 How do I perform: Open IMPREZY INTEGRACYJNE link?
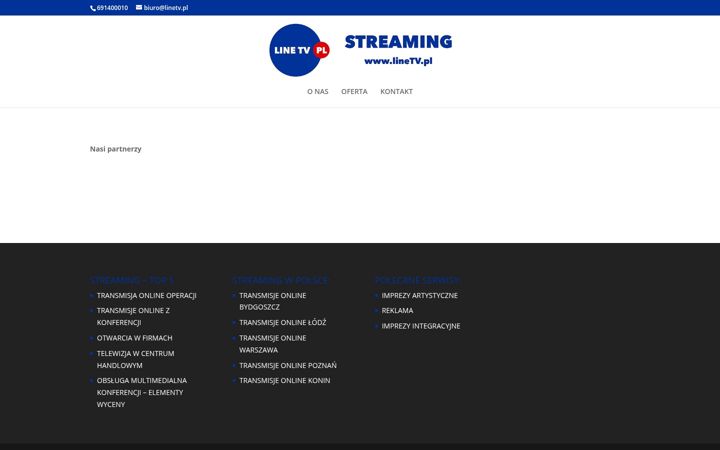pyautogui.click(x=421, y=326)
